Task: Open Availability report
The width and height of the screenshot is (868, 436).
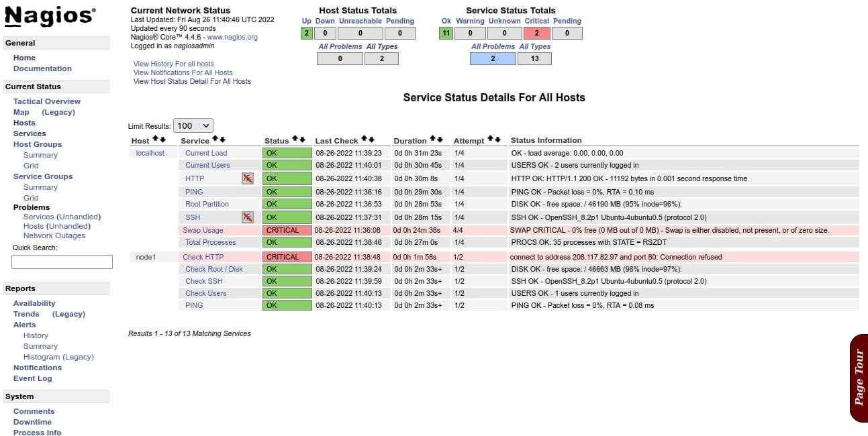Action: point(34,303)
